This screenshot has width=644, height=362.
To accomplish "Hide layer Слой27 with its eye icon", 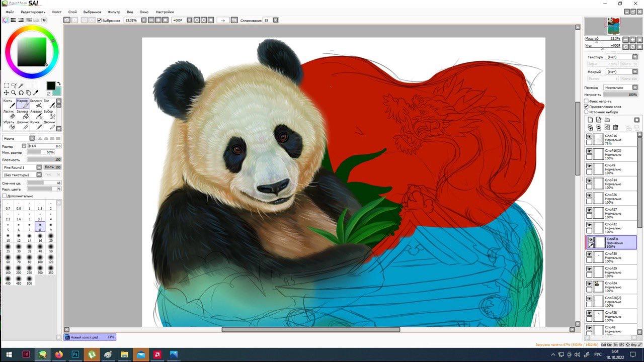I will pyautogui.click(x=589, y=210).
